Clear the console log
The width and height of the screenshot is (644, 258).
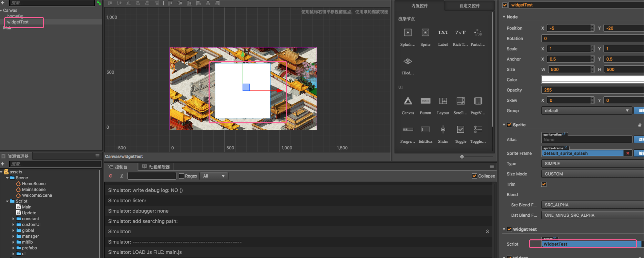111,176
